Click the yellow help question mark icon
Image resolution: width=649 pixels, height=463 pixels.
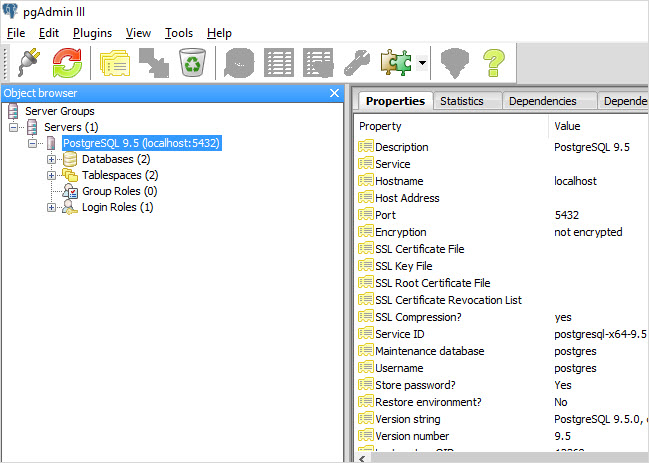pyautogui.click(x=495, y=63)
